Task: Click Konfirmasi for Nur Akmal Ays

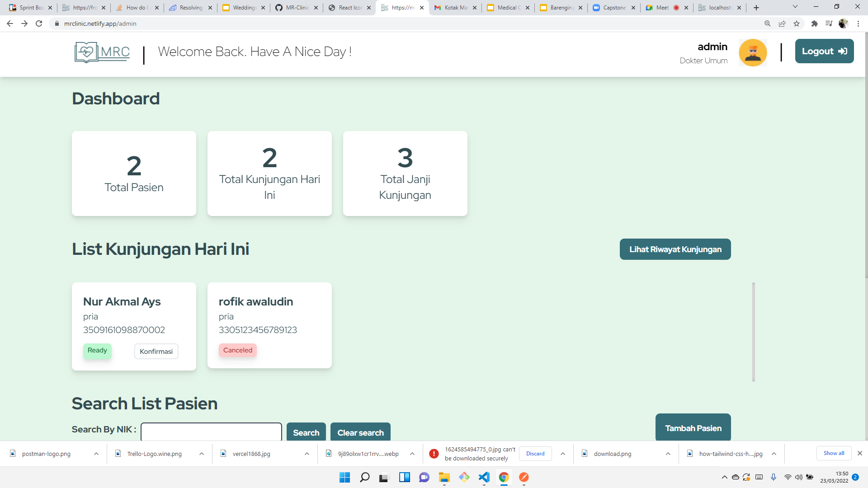Action: click(156, 352)
